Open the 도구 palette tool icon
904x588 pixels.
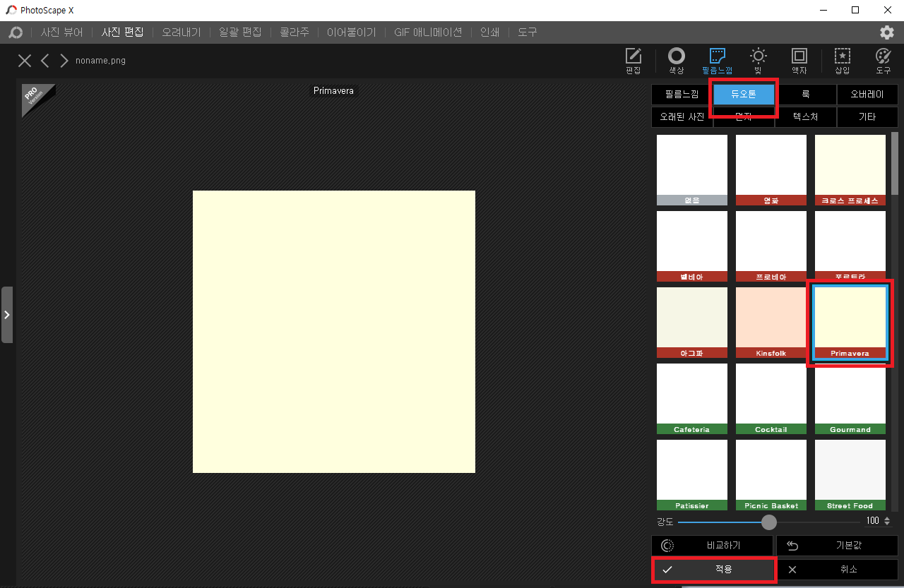(883, 61)
